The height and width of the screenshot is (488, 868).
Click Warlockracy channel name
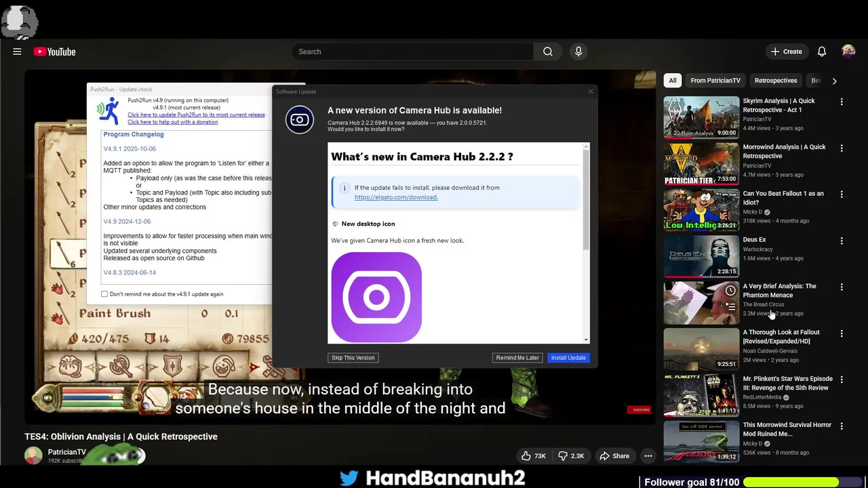tap(757, 249)
